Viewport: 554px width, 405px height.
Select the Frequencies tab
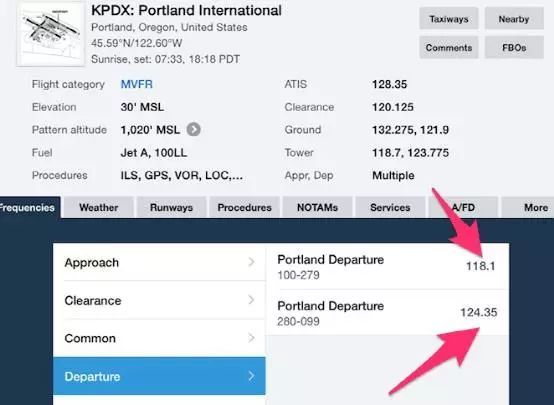pyautogui.click(x=30, y=207)
